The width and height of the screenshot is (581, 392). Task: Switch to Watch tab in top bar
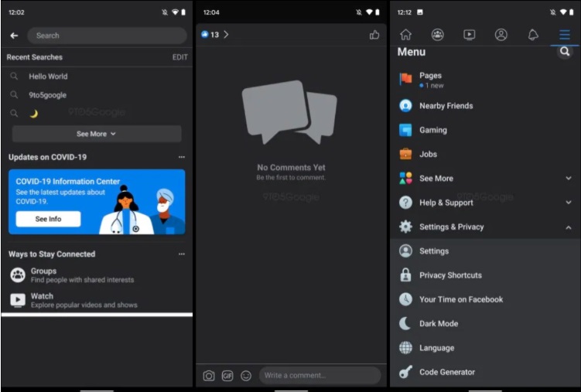pos(469,35)
